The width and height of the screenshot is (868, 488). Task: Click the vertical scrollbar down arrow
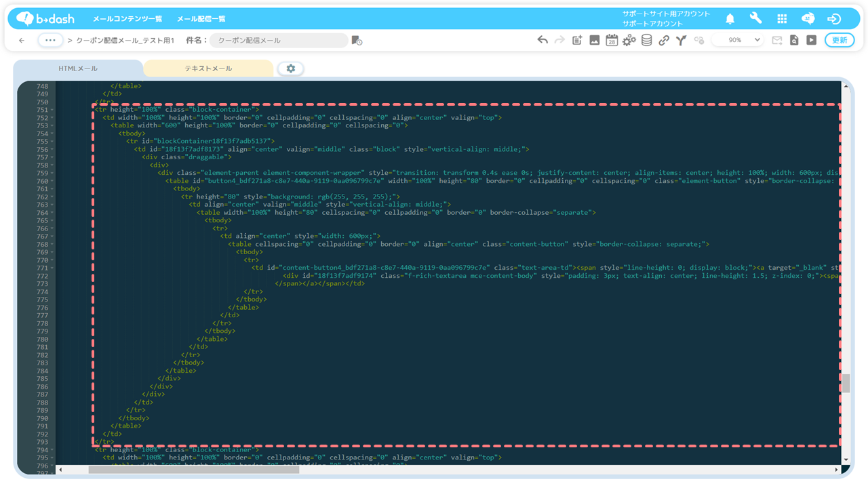(846, 460)
